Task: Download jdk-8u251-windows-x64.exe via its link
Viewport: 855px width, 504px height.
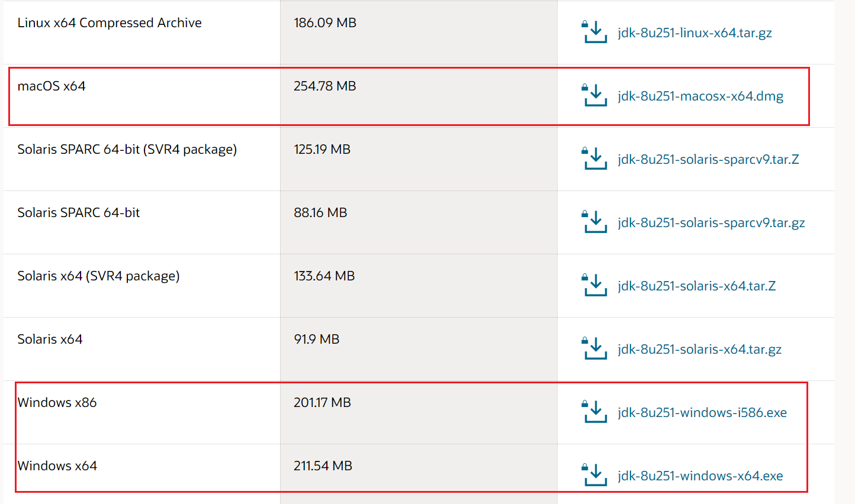Action: pyautogui.click(x=700, y=476)
